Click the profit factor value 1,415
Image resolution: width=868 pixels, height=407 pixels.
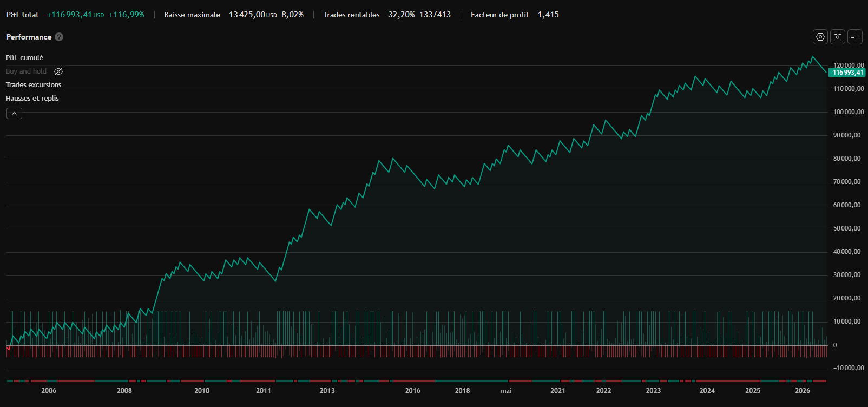548,15
